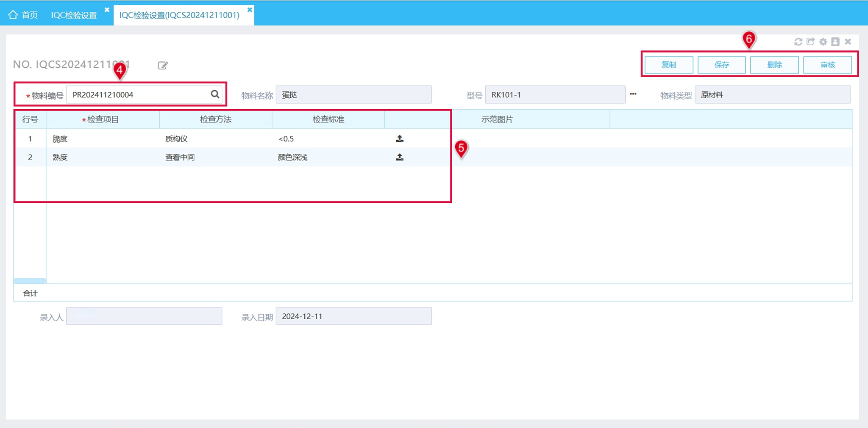
Task: Close the IQC检验设置 tab
Action: pyautogui.click(x=107, y=10)
